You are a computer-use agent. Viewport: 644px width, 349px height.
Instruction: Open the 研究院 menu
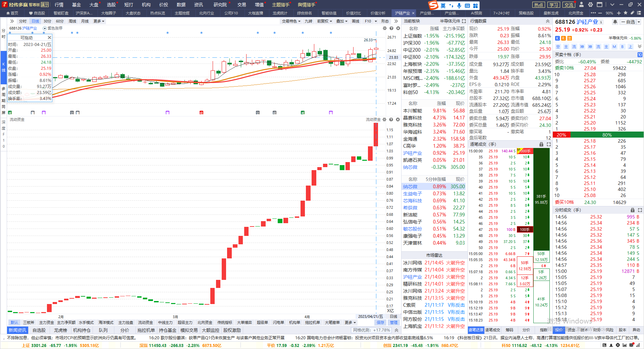point(220,5)
